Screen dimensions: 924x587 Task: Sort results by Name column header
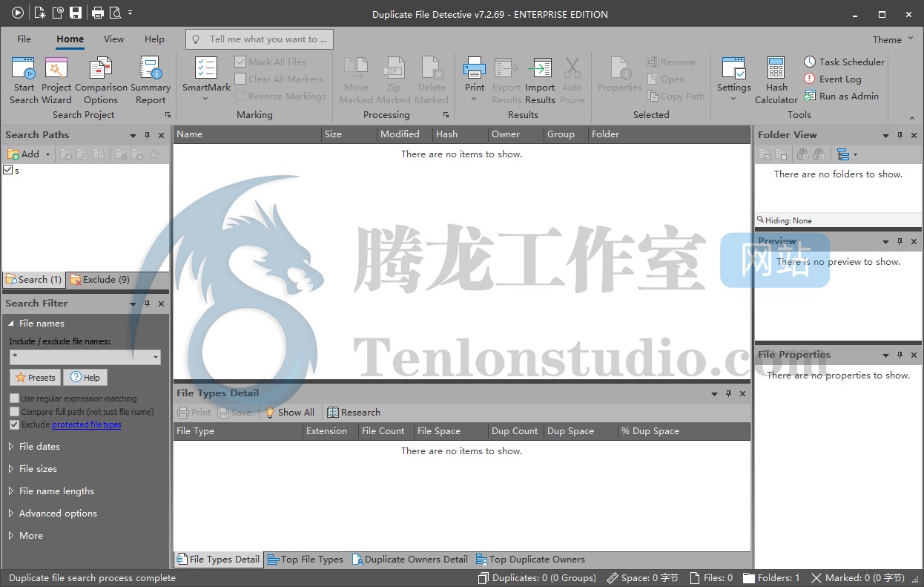[248, 134]
